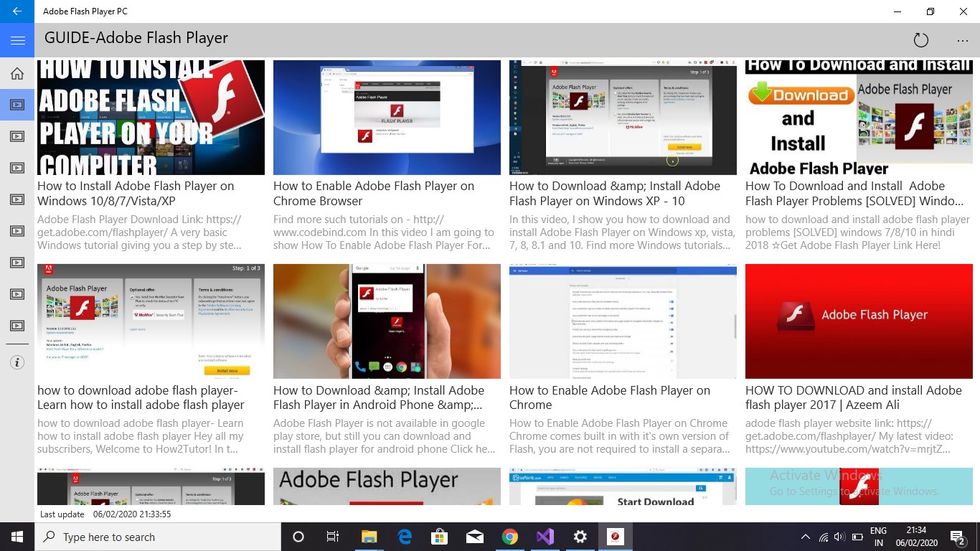Open 'Install Adobe Flash Player in Android Phone' title
This screenshot has width=980, height=551.
click(379, 397)
